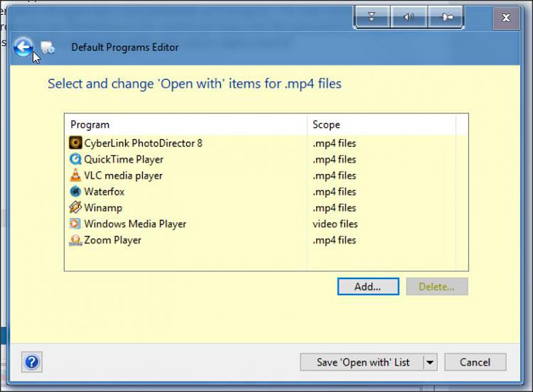533x392 pixels.
Task: Click the VLC cone icon
Action: 75,175
